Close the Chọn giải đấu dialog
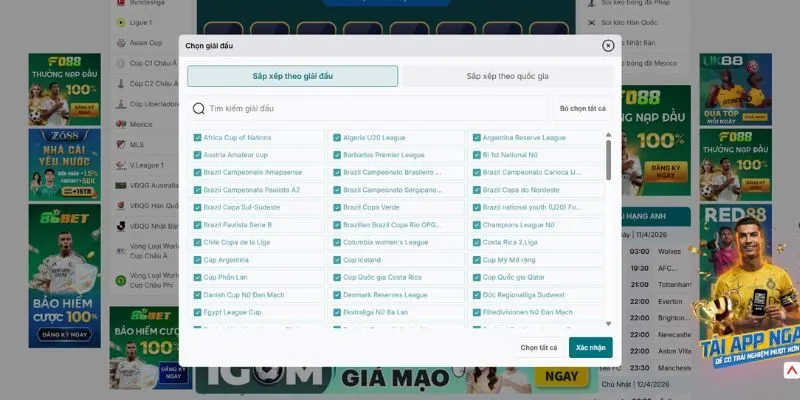The width and height of the screenshot is (800, 400). click(x=608, y=46)
